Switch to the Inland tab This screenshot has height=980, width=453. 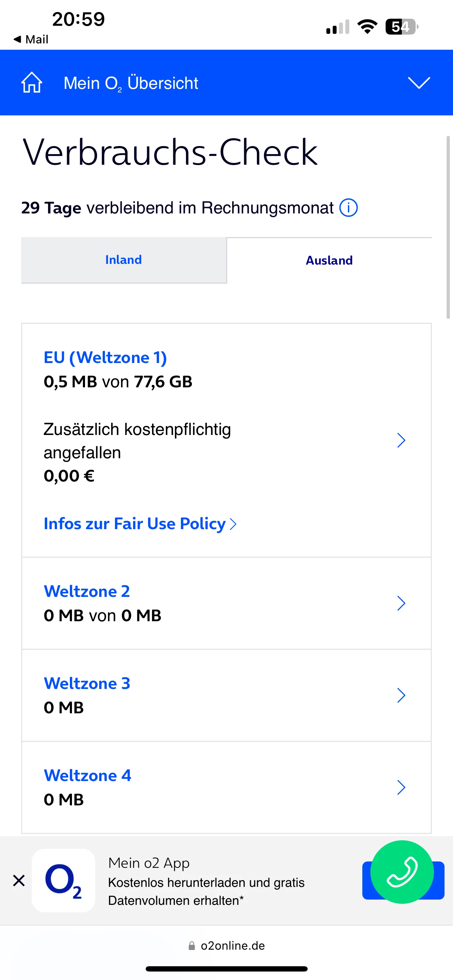(x=123, y=260)
